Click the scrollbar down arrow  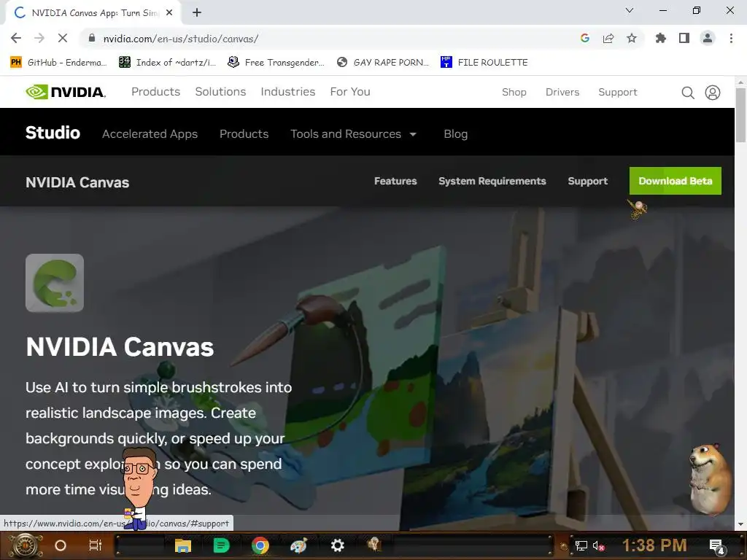(x=740, y=524)
